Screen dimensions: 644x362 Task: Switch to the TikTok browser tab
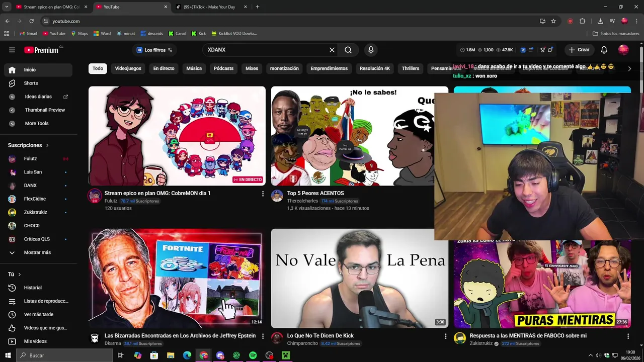pyautogui.click(x=211, y=7)
